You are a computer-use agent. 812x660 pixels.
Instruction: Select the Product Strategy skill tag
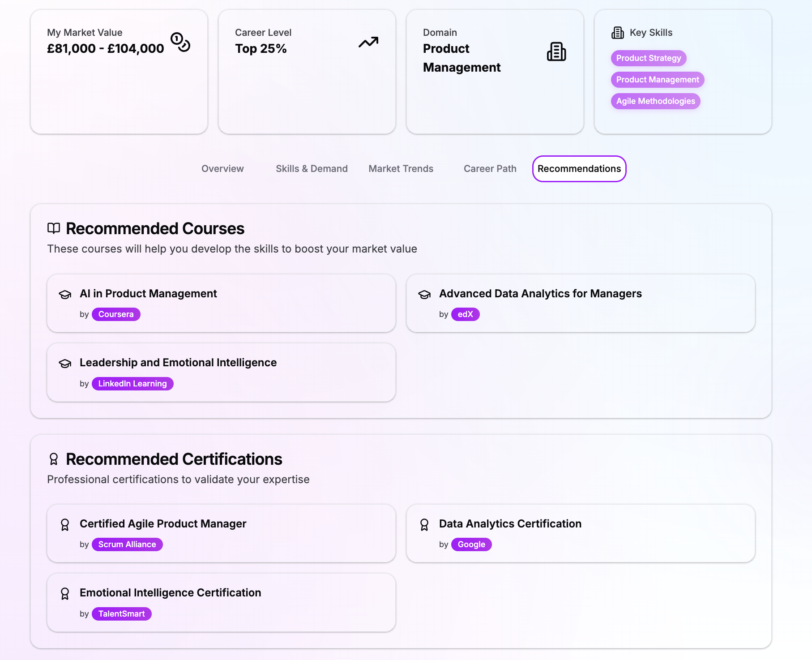[x=648, y=58]
